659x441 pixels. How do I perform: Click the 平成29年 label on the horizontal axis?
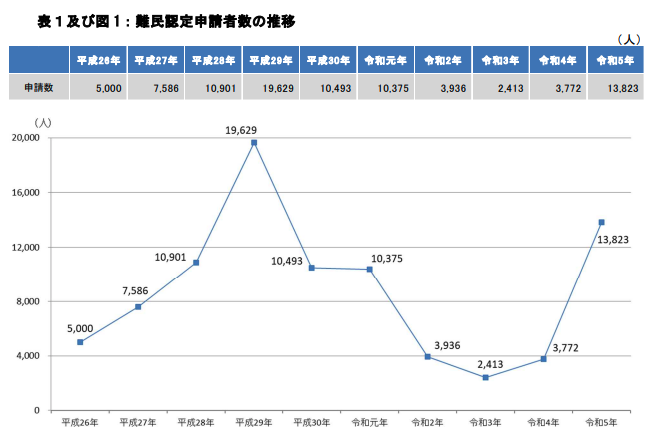point(254,423)
